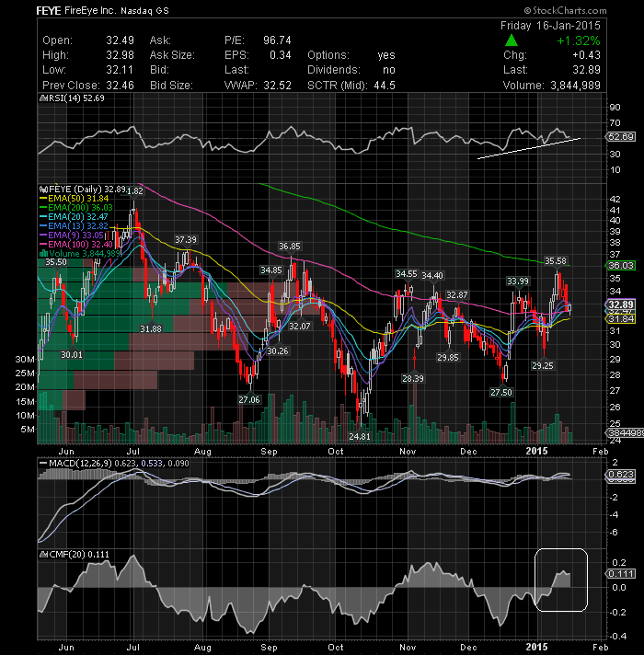Click the 28.39 November low label
Screen dimensions: 644x655
[413, 378]
